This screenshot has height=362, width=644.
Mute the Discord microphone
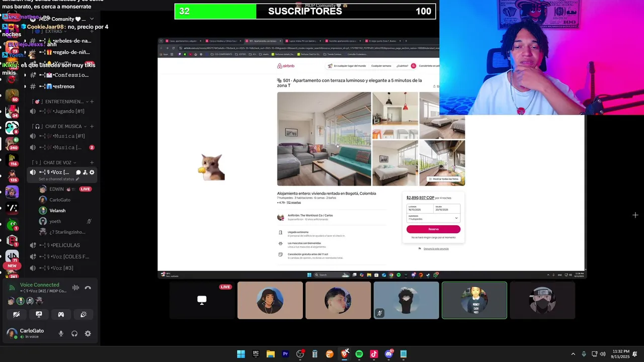[x=61, y=333]
